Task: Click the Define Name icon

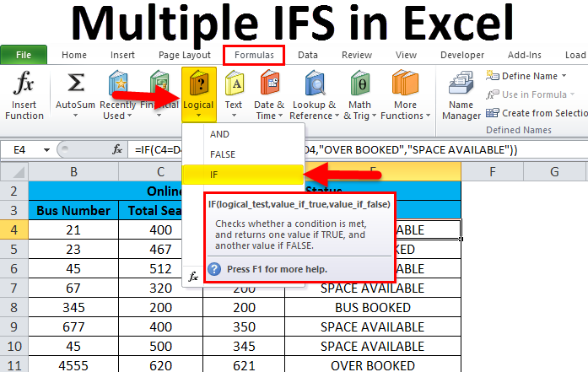Action: (492, 75)
